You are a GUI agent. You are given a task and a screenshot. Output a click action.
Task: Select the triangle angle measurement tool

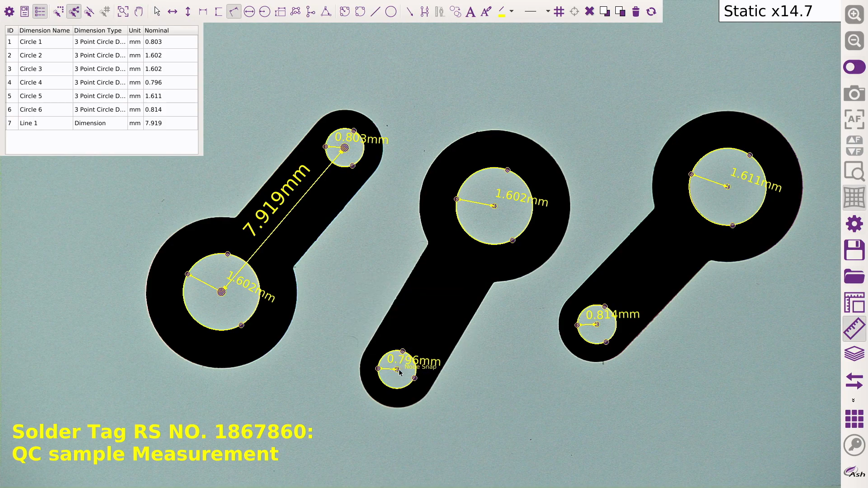pyautogui.click(x=325, y=11)
